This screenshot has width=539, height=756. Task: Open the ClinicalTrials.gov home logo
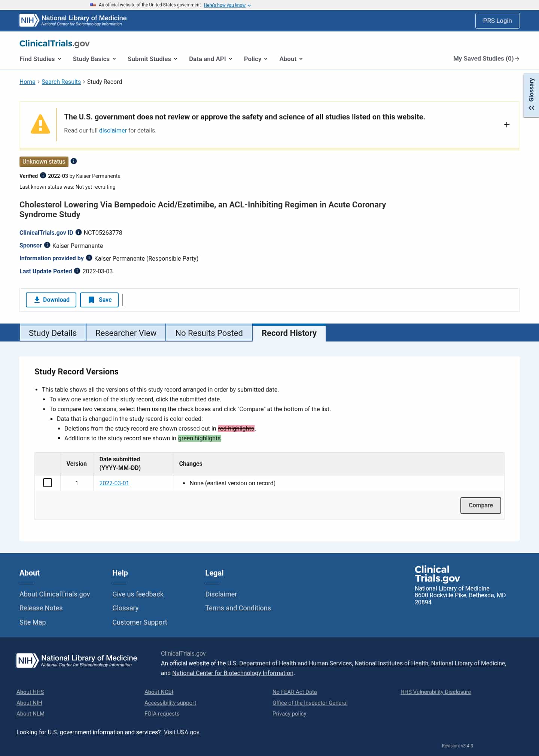[55, 43]
